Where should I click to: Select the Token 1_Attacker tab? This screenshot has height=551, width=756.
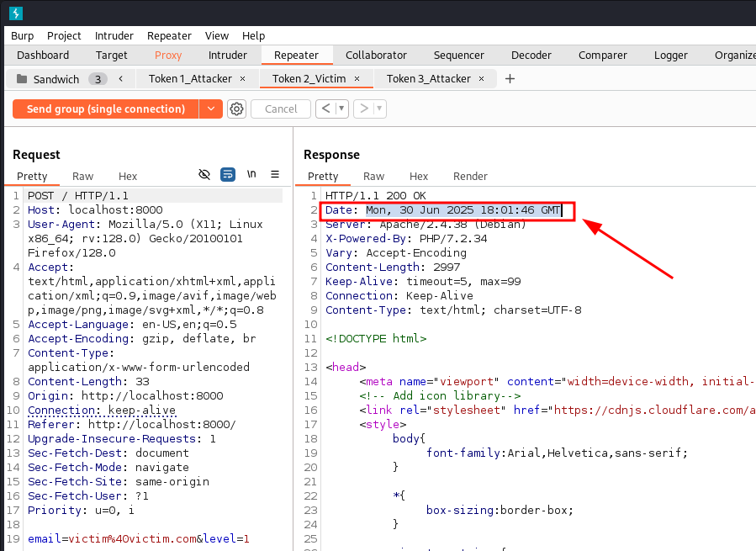(190, 78)
